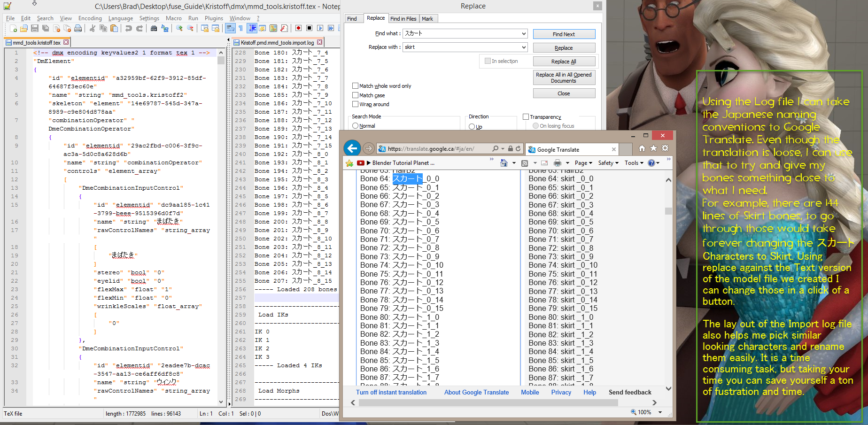The image size is (868, 425).
Task: Click the Copy icon in Notepad++ toolbar
Action: click(103, 28)
